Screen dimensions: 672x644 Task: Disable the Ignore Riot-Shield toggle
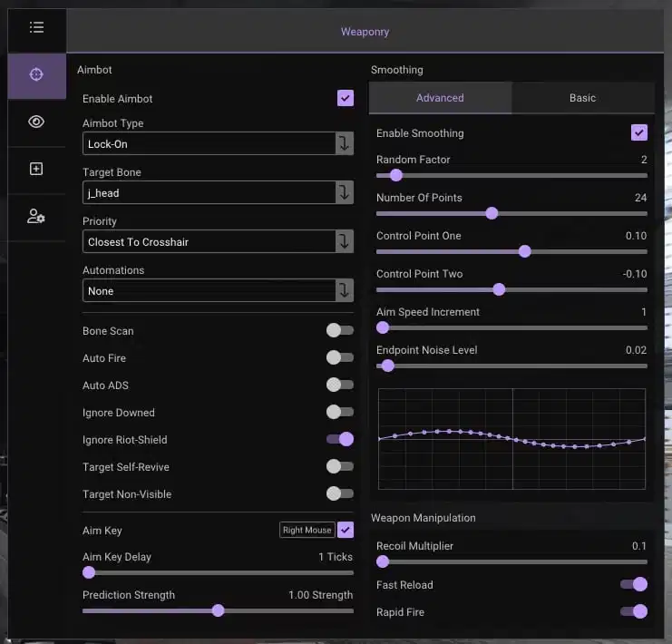pyautogui.click(x=340, y=439)
